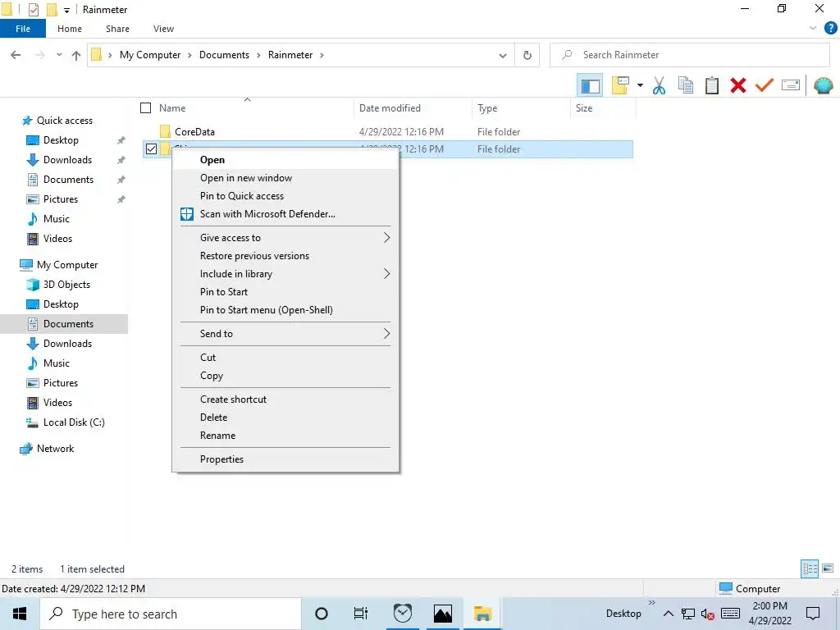Open the Home ribbon tab
The image size is (840, 630).
[70, 29]
